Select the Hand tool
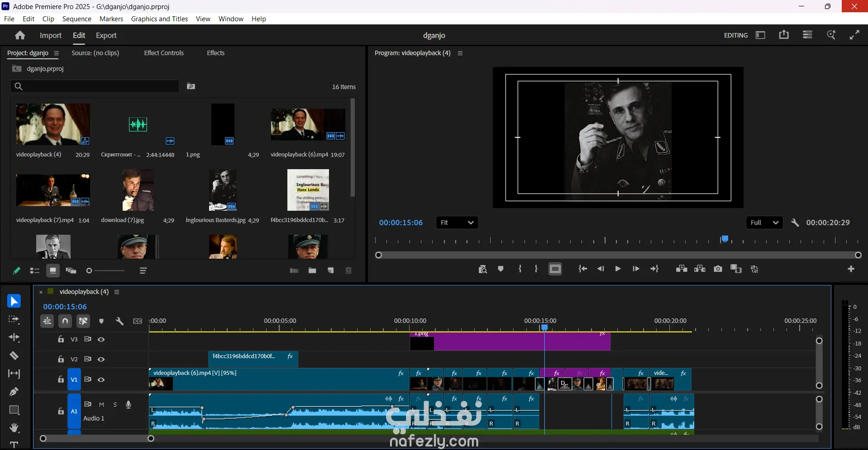Screen dimensions: 868x450 (x=14, y=428)
